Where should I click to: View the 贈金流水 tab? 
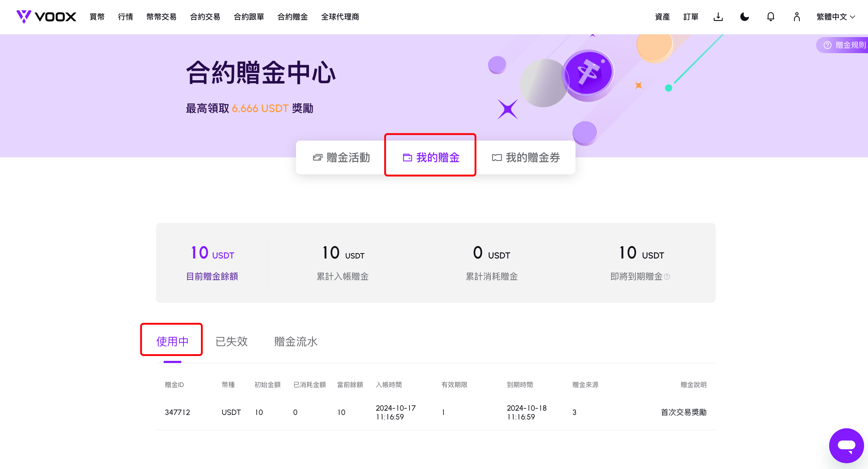(x=296, y=341)
